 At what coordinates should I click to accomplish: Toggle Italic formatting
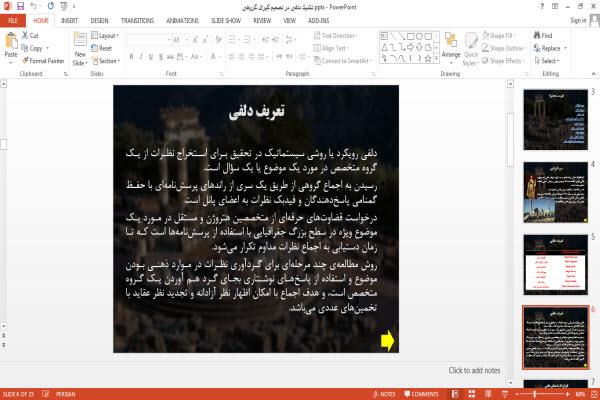[141, 57]
